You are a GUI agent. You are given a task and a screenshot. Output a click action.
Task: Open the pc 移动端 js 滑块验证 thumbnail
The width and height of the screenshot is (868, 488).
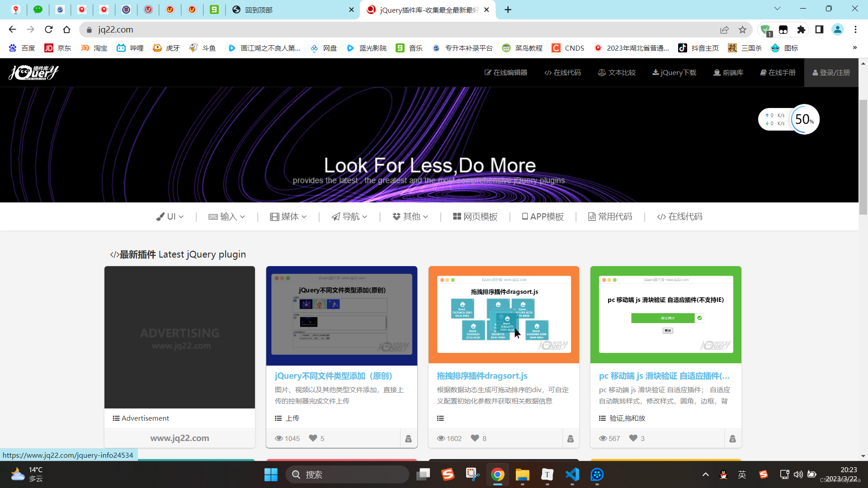(665, 314)
